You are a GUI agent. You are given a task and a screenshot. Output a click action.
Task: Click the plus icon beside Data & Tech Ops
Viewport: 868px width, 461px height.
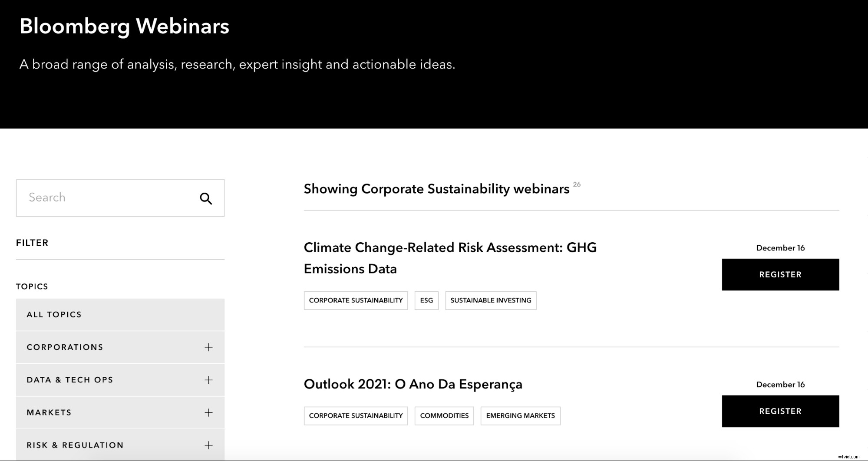click(x=208, y=380)
